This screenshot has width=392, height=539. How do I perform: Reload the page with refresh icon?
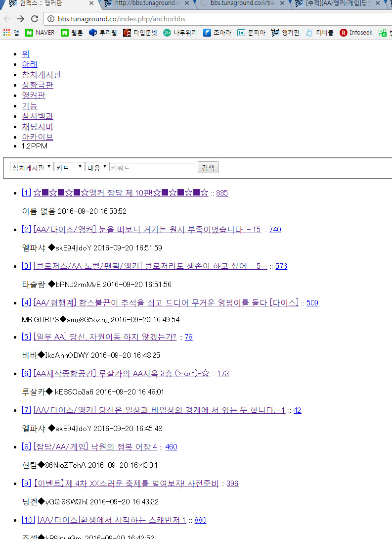tap(35, 19)
